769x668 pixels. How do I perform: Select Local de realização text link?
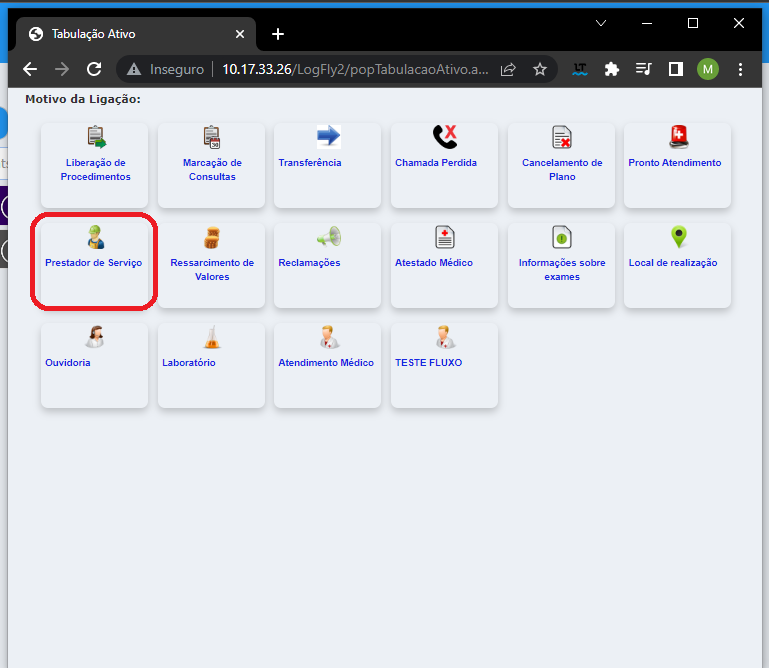click(x=673, y=263)
